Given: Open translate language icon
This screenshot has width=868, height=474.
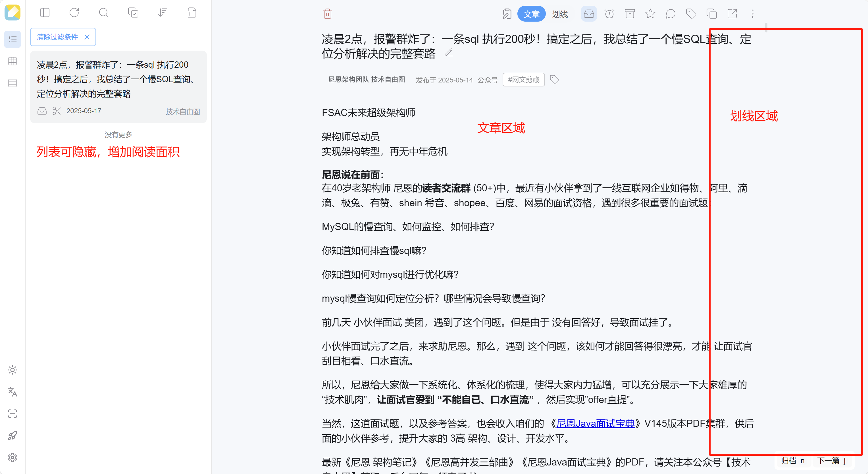Looking at the screenshot, I should (13, 392).
